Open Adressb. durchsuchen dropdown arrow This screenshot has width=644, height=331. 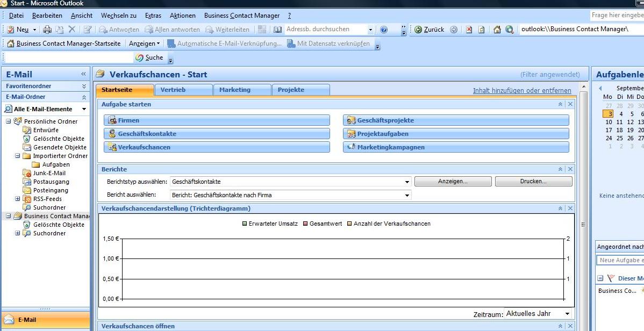(370, 30)
